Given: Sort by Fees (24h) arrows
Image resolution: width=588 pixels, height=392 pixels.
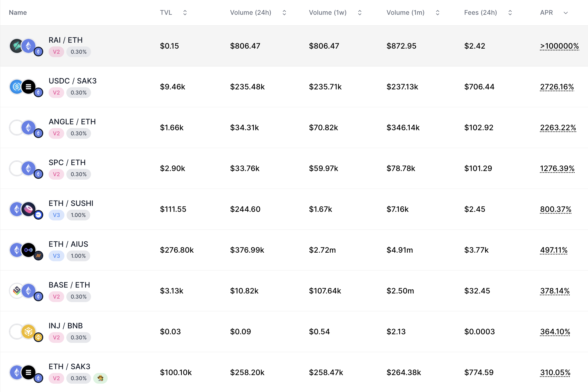Looking at the screenshot, I should click(510, 13).
